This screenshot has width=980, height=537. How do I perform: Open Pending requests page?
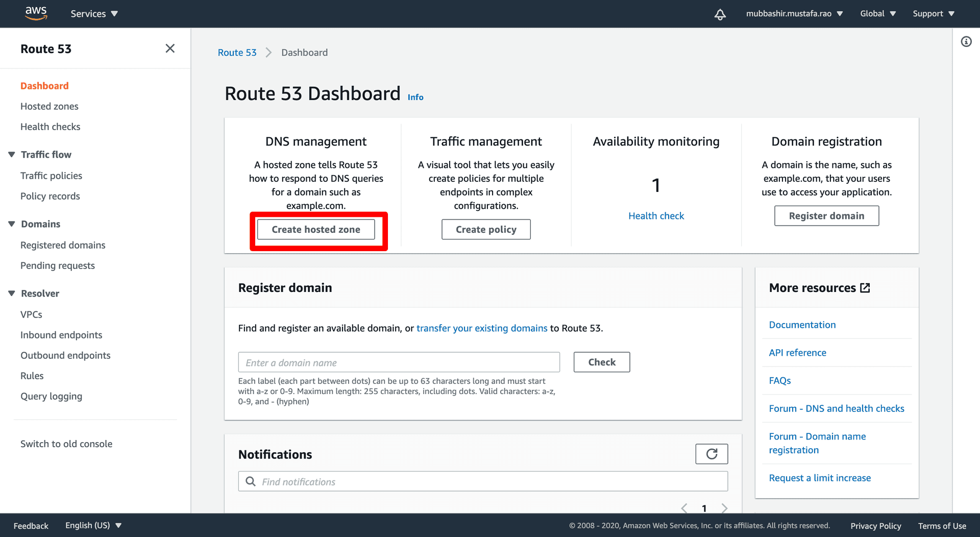click(58, 265)
